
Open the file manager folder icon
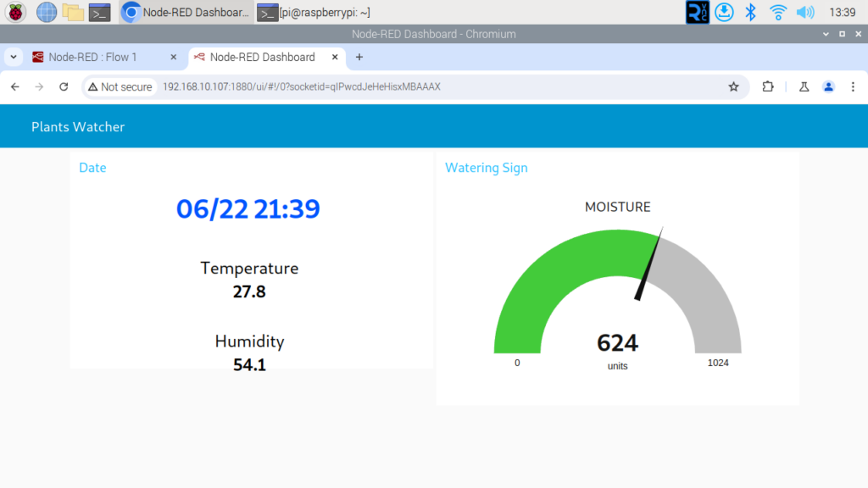[x=73, y=12]
